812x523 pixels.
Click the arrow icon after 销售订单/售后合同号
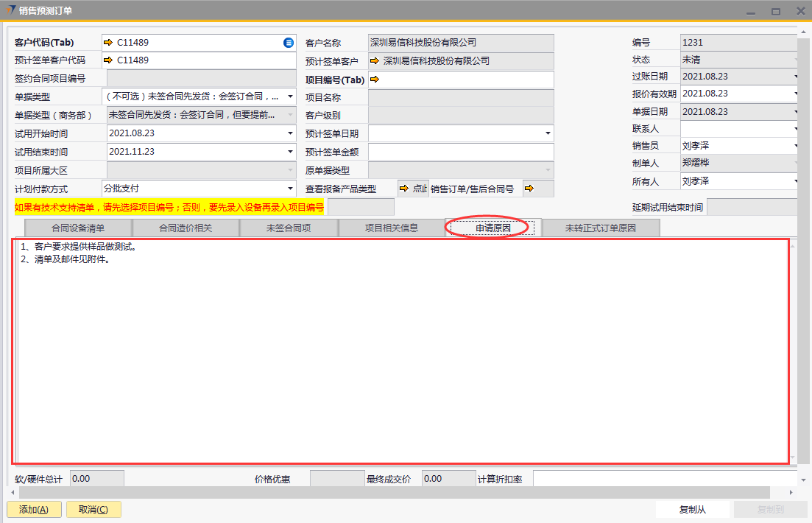point(528,189)
